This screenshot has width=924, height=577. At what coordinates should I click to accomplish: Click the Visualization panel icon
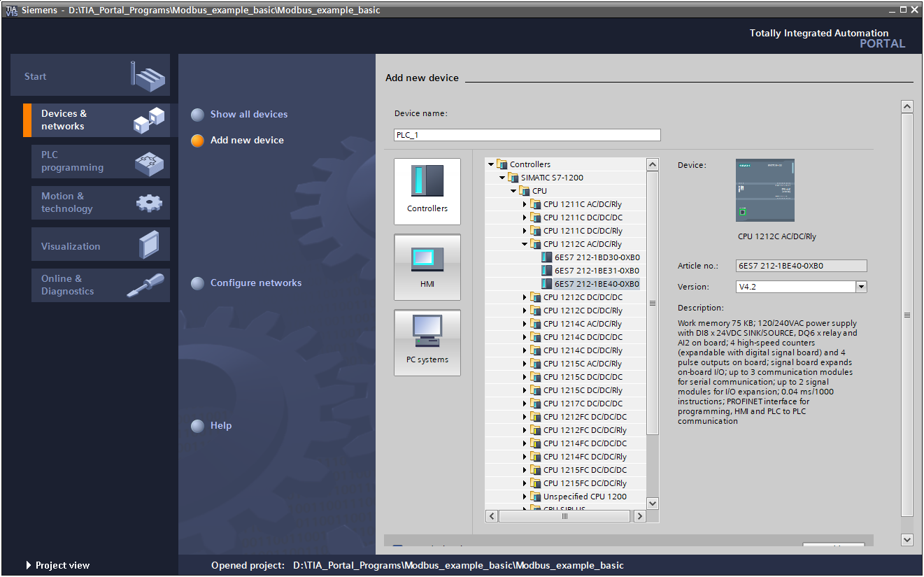point(149,245)
